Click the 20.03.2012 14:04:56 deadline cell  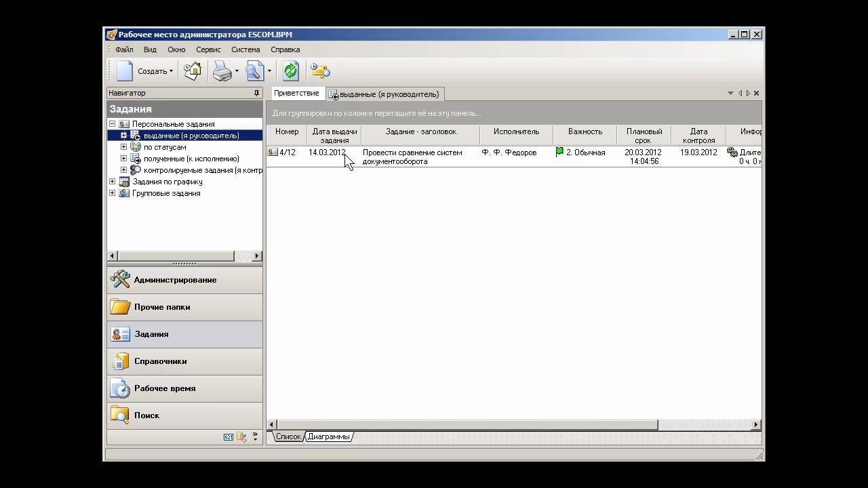pyautogui.click(x=644, y=157)
